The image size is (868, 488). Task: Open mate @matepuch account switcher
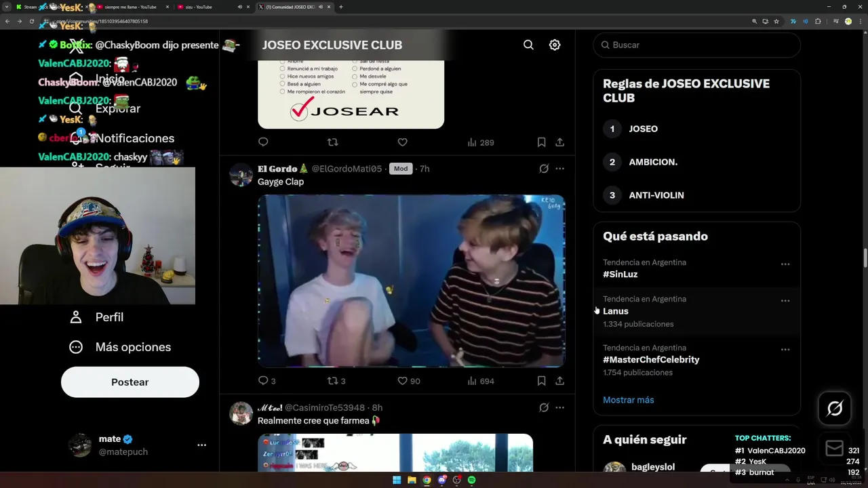pos(137,445)
